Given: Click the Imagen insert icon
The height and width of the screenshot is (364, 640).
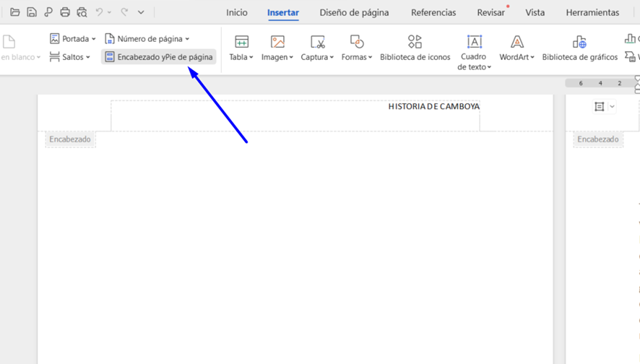Looking at the screenshot, I should [x=277, y=42].
